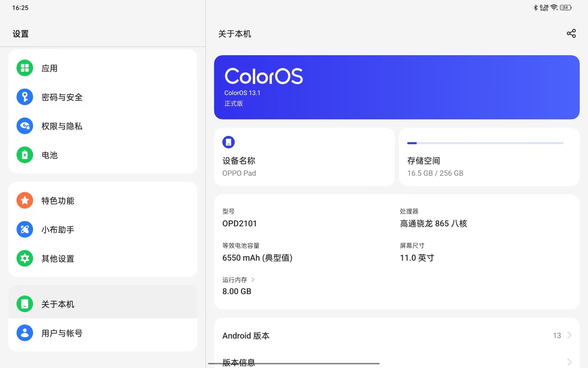588x368 pixels.
Task: Tap the ColorOS 13.1 version banner
Action: coord(397,87)
